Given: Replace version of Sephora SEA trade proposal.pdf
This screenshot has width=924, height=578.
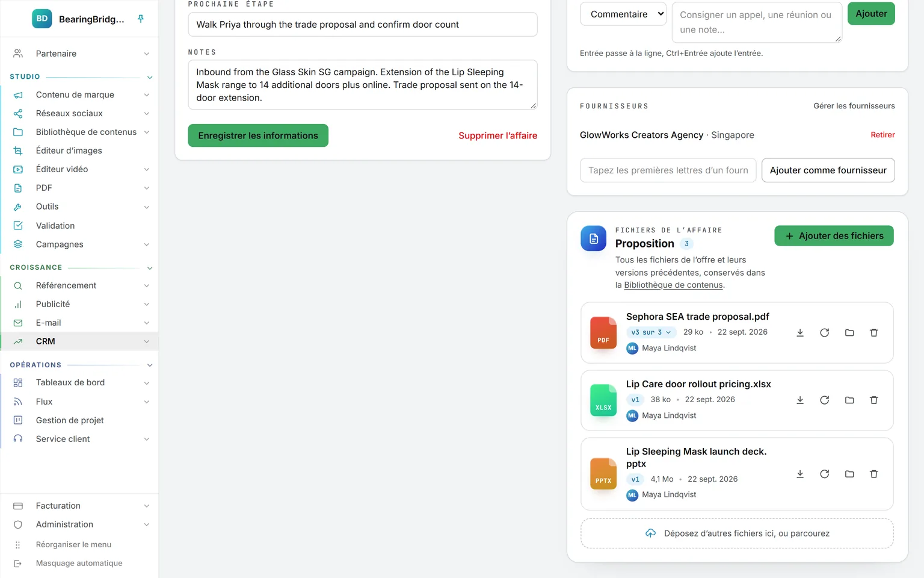Looking at the screenshot, I should (825, 333).
